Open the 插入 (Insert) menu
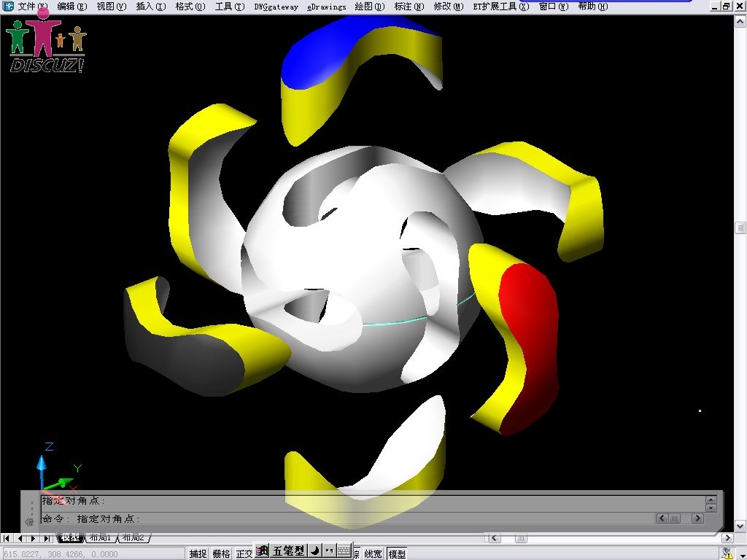 [x=150, y=7]
